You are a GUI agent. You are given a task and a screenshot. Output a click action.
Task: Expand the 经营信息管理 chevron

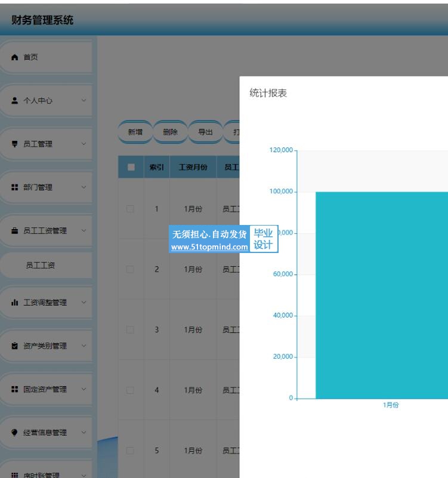click(x=84, y=432)
